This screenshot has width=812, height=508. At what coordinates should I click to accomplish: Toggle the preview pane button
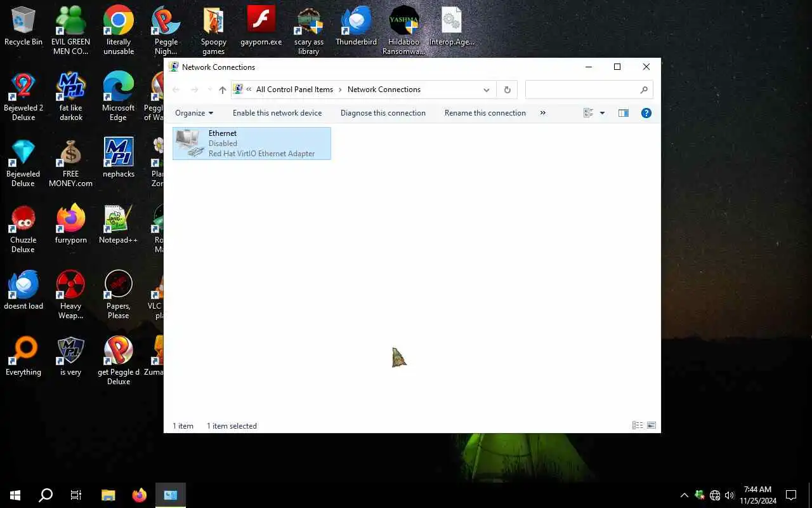click(624, 113)
